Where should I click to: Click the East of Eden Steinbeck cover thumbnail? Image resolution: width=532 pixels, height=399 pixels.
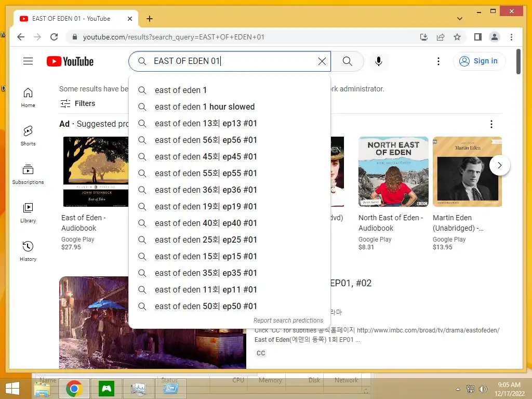(x=96, y=171)
